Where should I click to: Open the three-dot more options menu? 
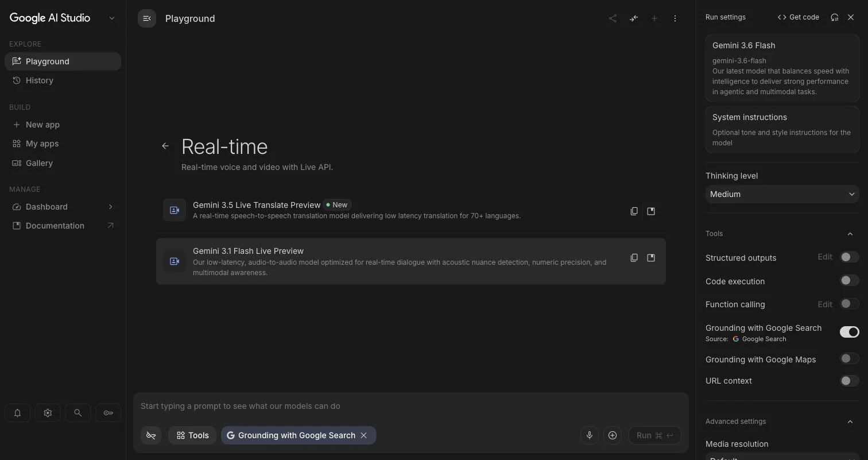pyautogui.click(x=675, y=18)
